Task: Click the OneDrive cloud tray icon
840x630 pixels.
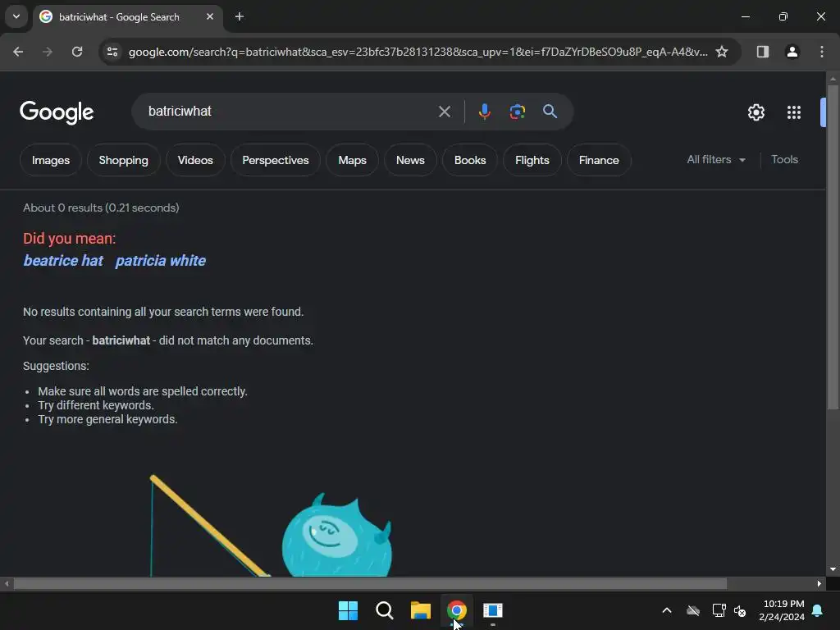Action: [x=693, y=610]
